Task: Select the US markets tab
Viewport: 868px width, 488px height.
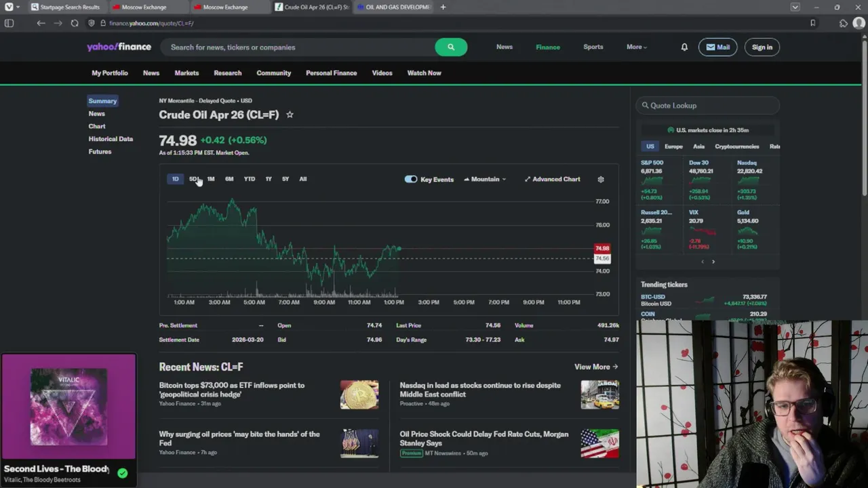Action: pyautogui.click(x=650, y=146)
